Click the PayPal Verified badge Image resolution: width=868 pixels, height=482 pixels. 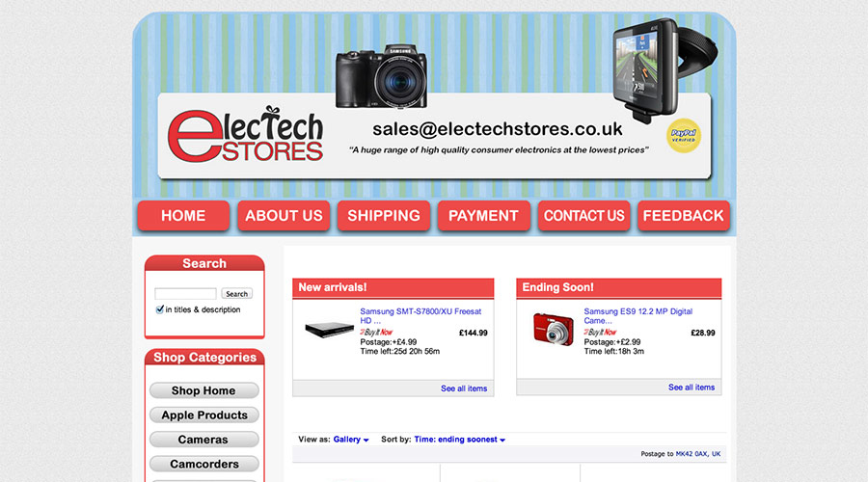(x=684, y=136)
